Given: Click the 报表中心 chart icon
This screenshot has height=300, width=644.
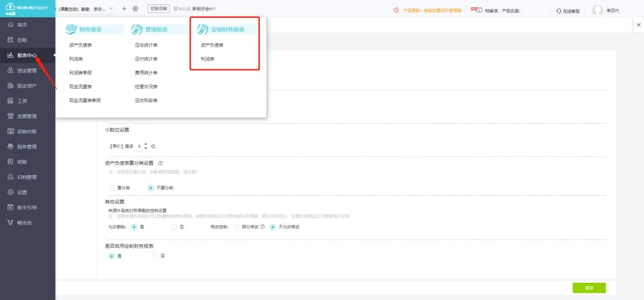Looking at the screenshot, I should tap(10, 55).
